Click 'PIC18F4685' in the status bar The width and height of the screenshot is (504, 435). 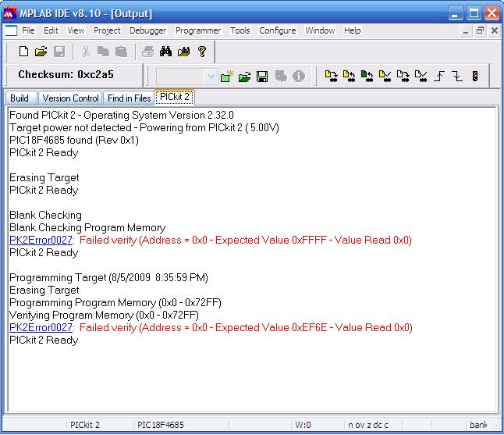click(161, 425)
